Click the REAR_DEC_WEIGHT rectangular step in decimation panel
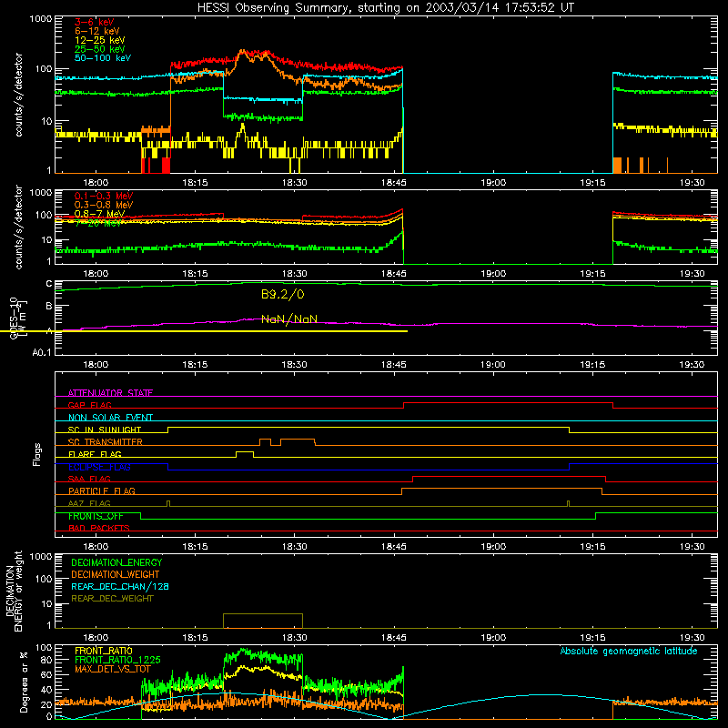The height and width of the screenshot is (728, 728). tap(263, 621)
